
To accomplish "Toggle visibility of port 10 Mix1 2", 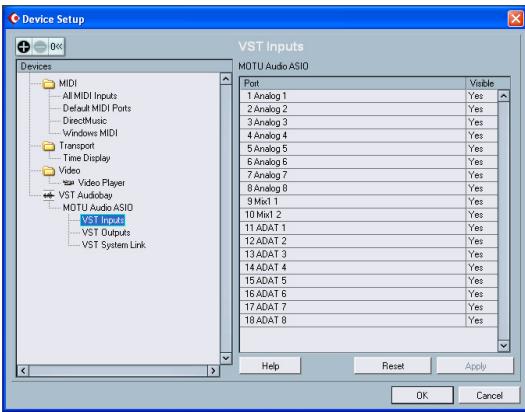I will pos(475,215).
